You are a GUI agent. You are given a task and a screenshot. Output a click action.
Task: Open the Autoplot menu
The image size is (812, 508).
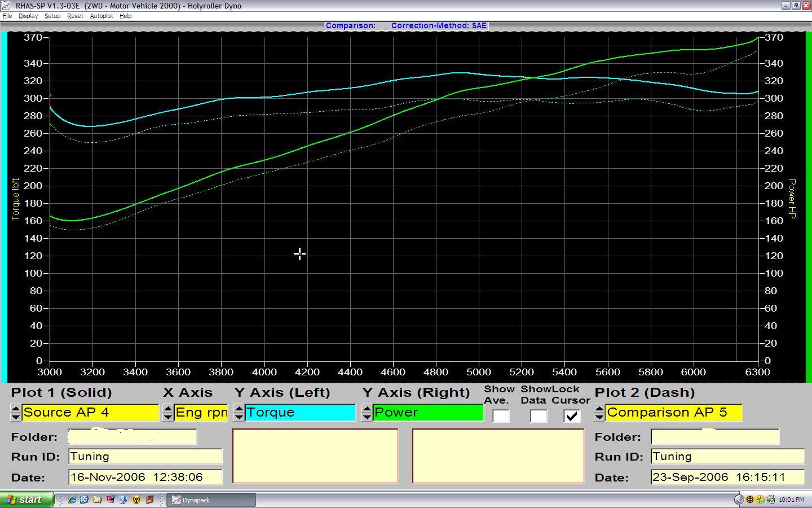tap(101, 16)
